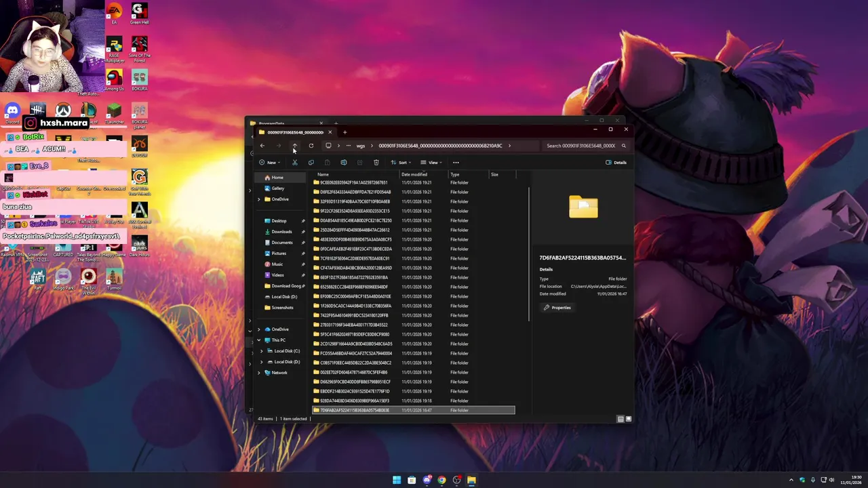
Task: Sort by the Name column header
Action: point(355,175)
